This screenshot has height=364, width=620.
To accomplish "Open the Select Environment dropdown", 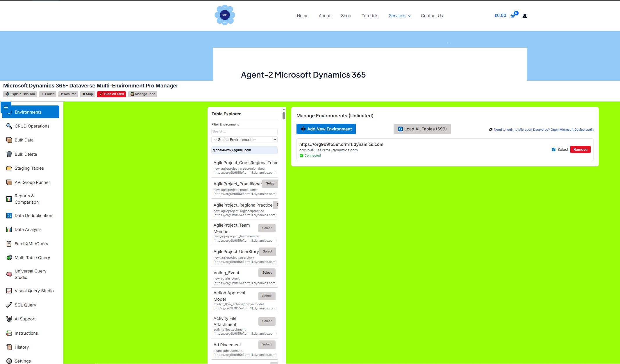I will click(x=244, y=139).
